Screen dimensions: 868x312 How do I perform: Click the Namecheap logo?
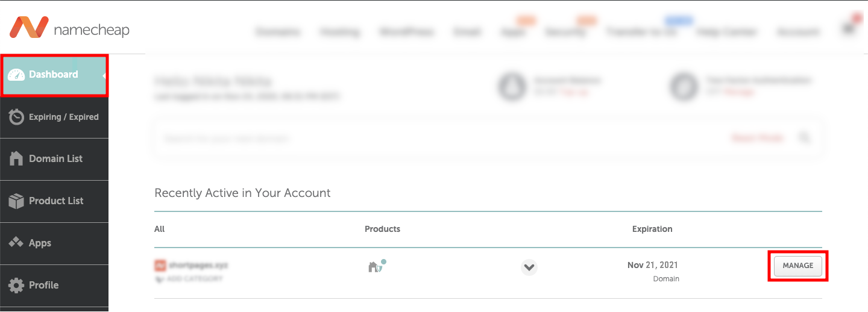pos(69,29)
